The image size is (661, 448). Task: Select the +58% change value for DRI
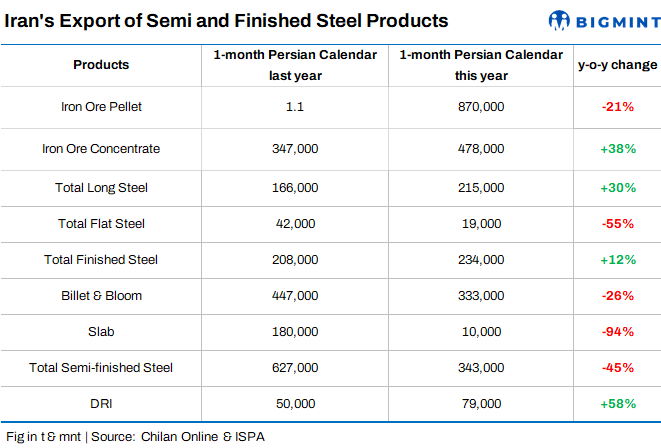coord(617,403)
